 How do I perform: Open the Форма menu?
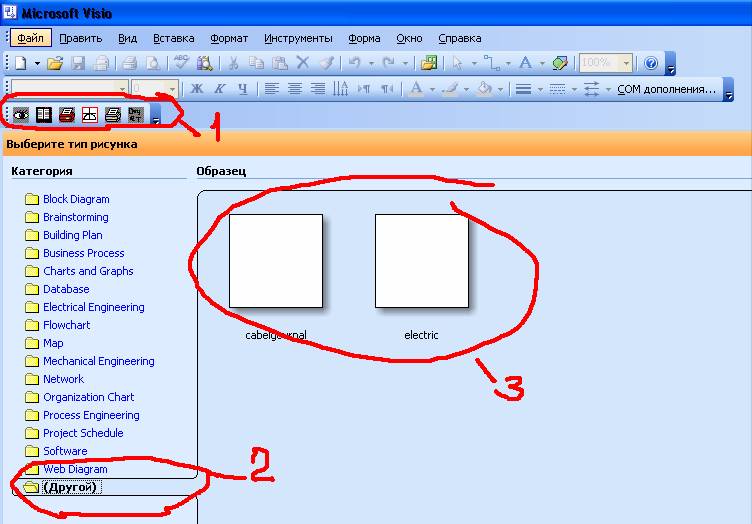364,38
